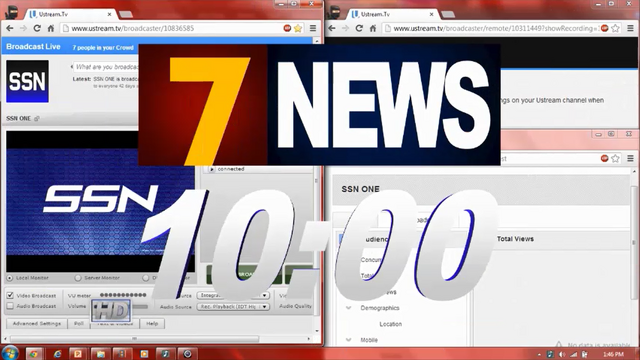The height and width of the screenshot is (360, 640).
Task: Open a new tab in the right Chrome window
Action: coord(448,15)
